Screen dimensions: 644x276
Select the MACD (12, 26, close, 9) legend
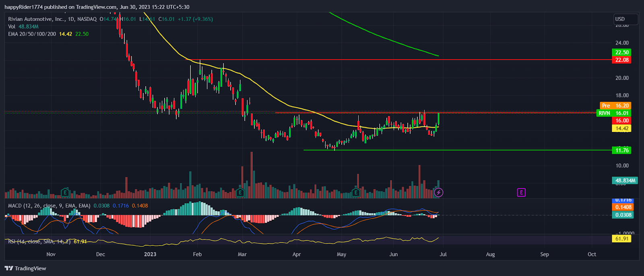tap(78, 206)
